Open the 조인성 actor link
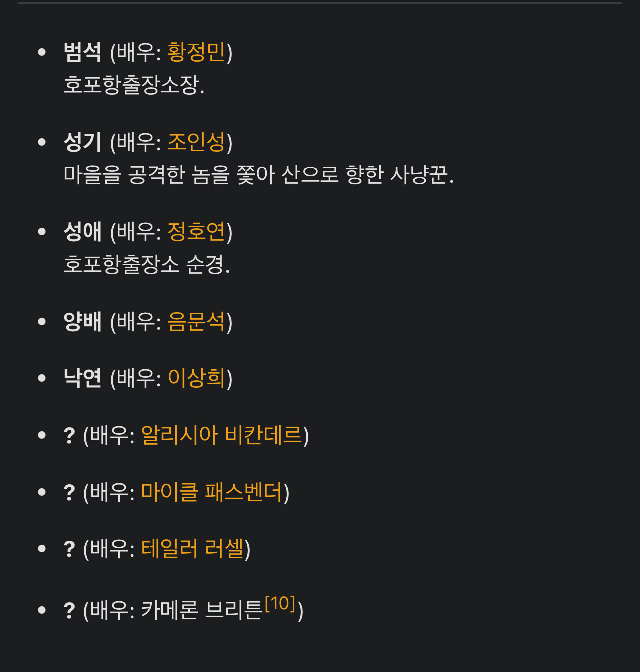The image size is (640, 672). click(196, 142)
